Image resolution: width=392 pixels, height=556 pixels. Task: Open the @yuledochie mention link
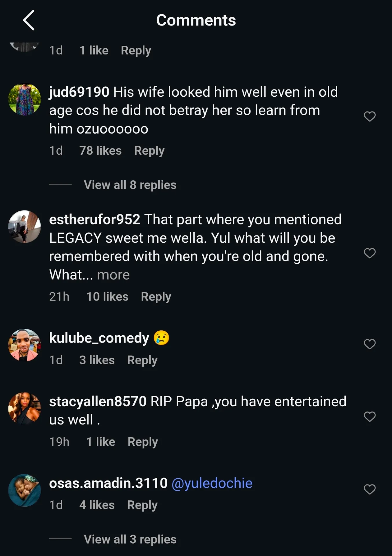pyautogui.click(x=212, y=483)
